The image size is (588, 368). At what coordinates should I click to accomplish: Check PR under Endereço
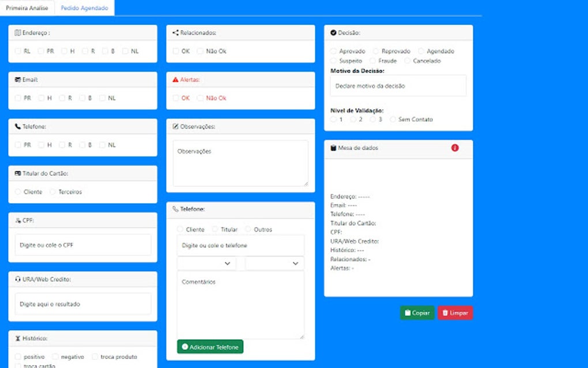pos(41,51)
